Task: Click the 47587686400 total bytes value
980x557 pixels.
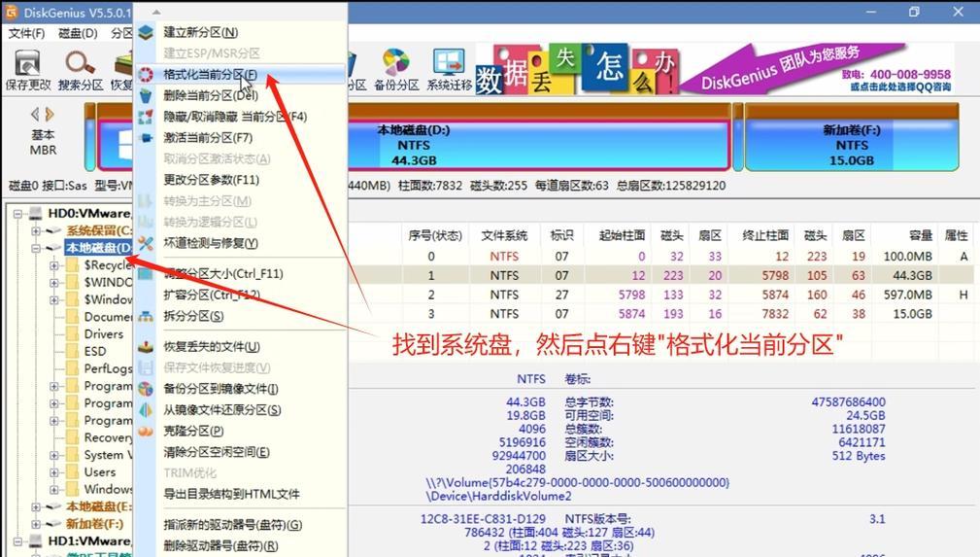Action: [848, 402]
